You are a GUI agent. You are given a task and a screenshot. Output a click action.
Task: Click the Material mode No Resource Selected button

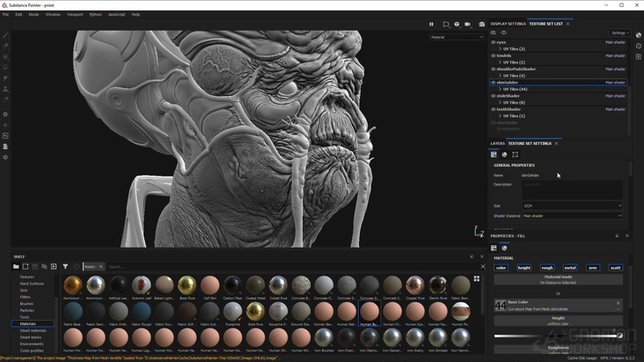(558, 279)
